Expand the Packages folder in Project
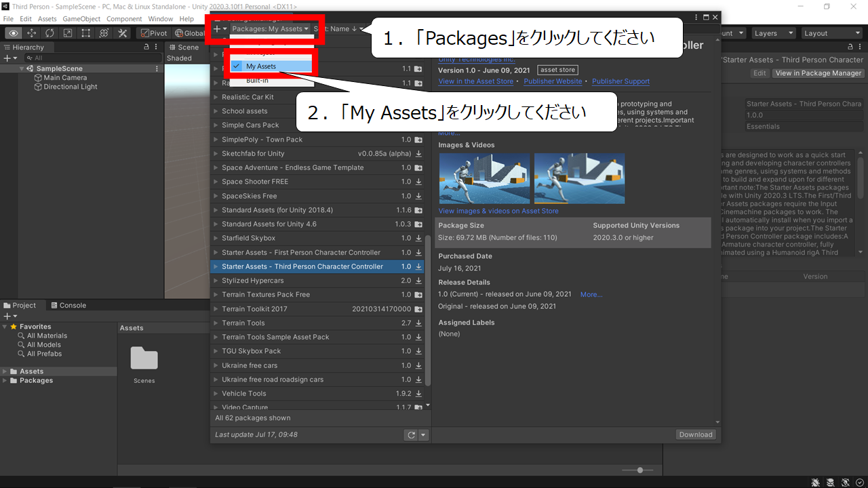Viewport: 868px width, 488px height. (5, 381)
